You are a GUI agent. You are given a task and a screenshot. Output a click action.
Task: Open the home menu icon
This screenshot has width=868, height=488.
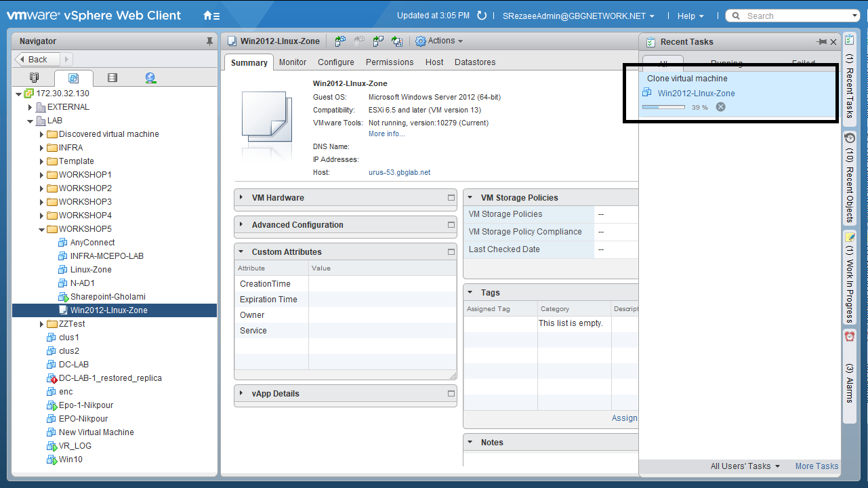pos(211,16)
